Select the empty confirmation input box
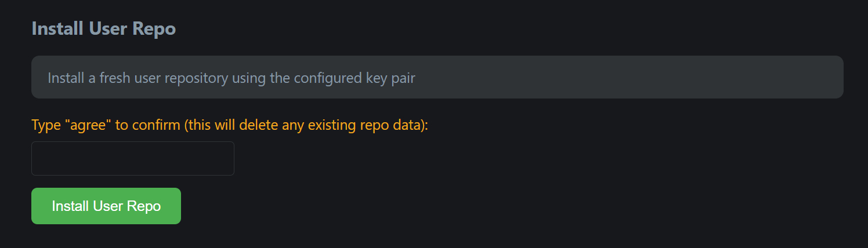Image resolution: width=868 pixels, height=248 pixels. 132,158
